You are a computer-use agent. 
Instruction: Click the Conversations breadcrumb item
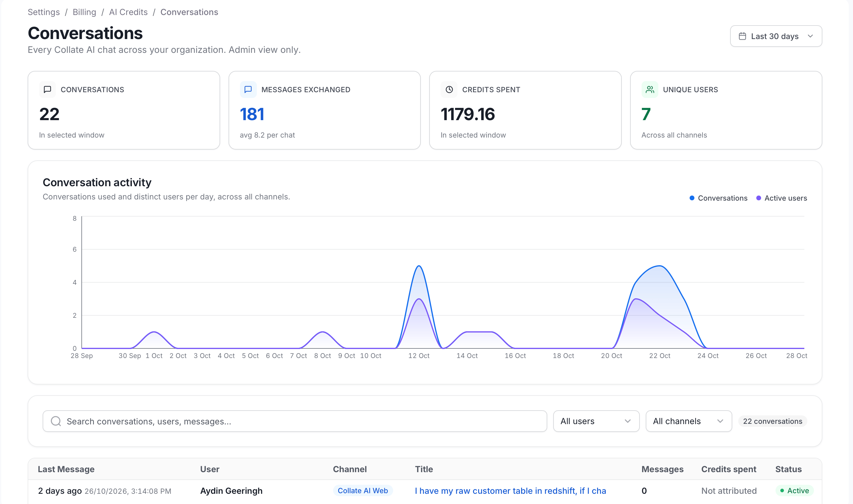point(189,12)
